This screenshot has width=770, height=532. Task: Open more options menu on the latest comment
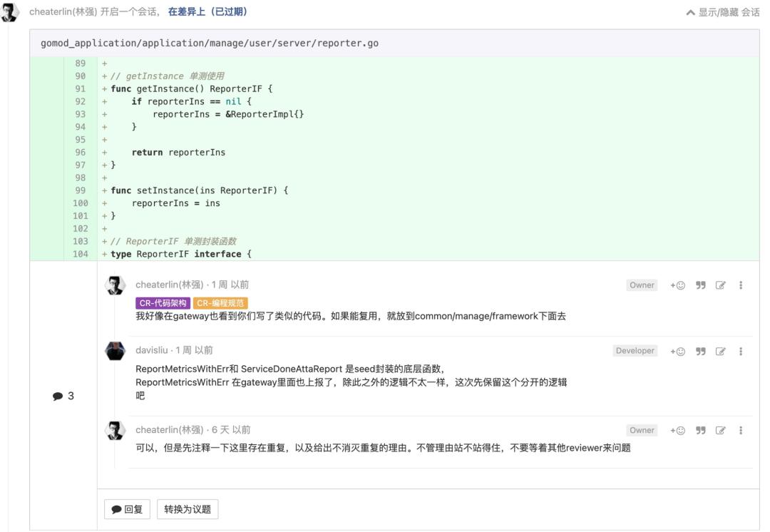point(741,430)
